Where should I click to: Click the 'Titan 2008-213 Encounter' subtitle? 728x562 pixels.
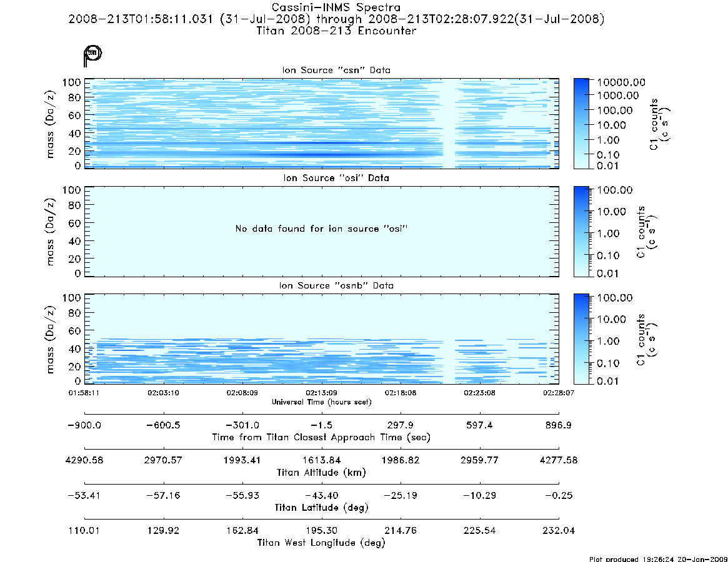336,31
